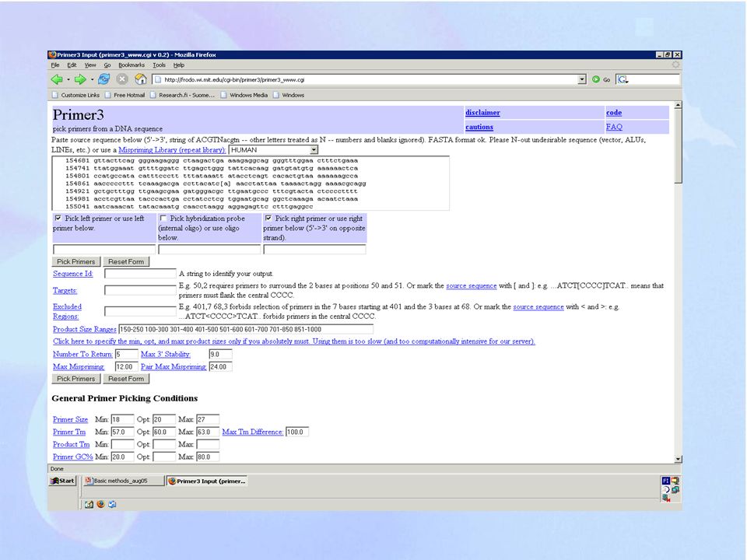Click the upper Pick Primers button

coord(76,261)
